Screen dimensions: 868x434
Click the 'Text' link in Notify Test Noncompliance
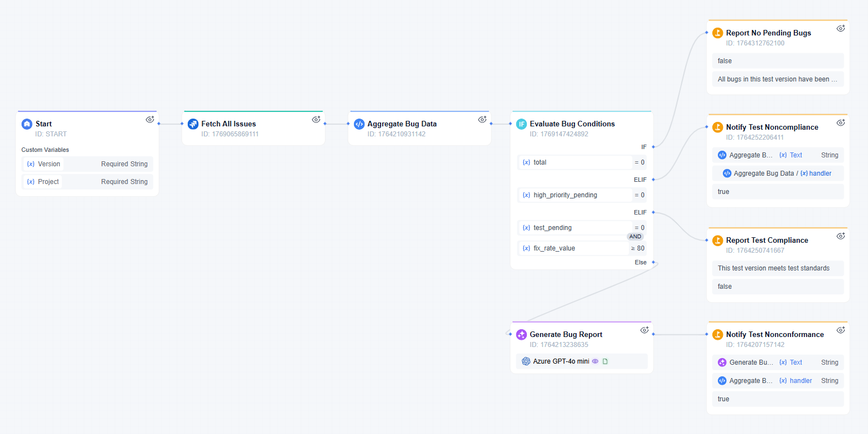(796, 155)
